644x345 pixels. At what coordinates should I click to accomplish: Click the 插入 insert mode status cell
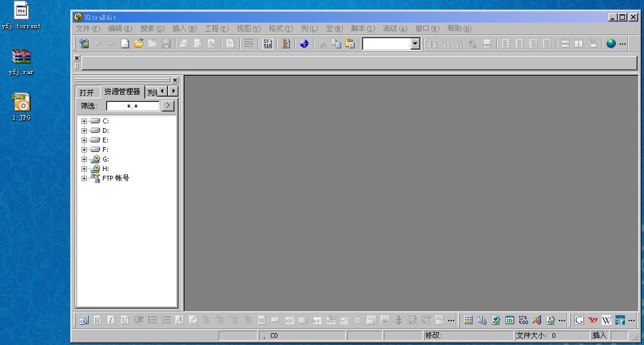(599, 335)
